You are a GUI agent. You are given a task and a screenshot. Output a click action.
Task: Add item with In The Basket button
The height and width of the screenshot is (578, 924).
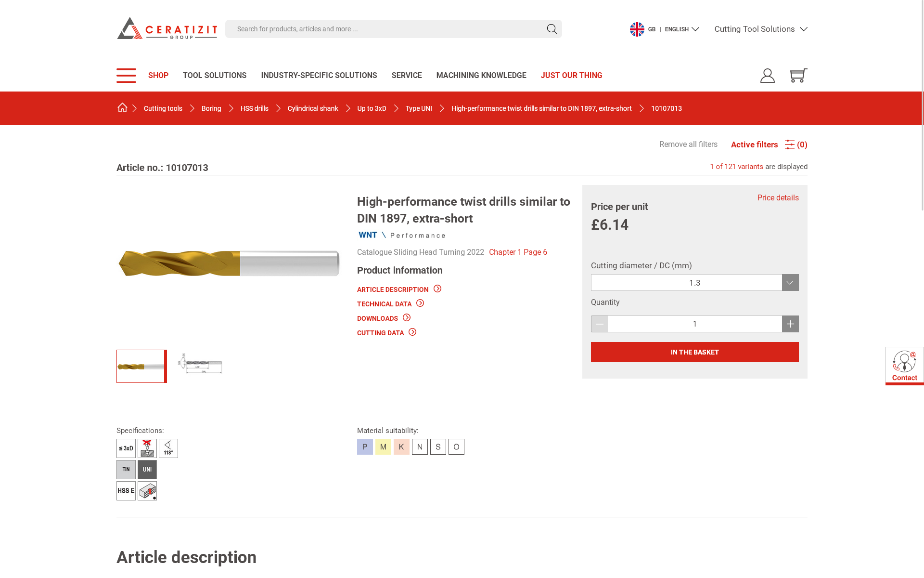(x=694, y=352)
